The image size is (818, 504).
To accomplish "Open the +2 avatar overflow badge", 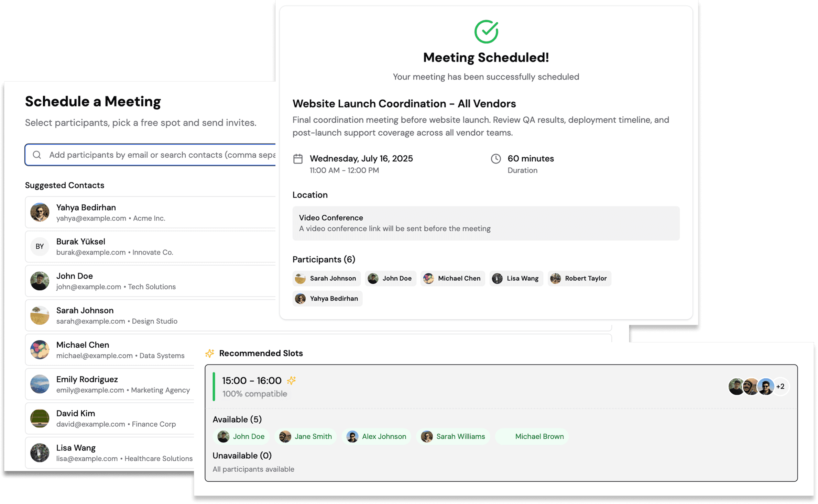I will [x=780, y=387].
